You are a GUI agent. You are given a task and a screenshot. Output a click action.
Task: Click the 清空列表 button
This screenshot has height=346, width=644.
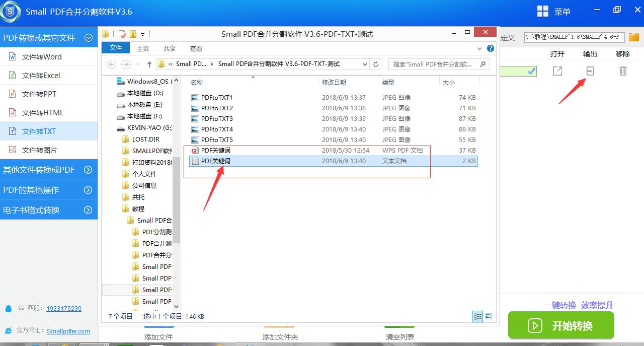(x=400, y=336)
